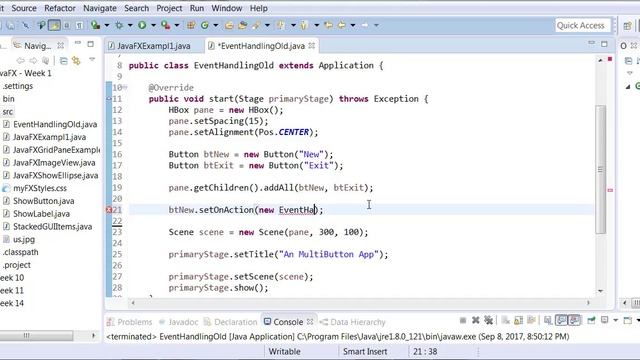This screenshot has height=360, width=640.
Task: Open the Navigate menu
Action: [100, 8]
